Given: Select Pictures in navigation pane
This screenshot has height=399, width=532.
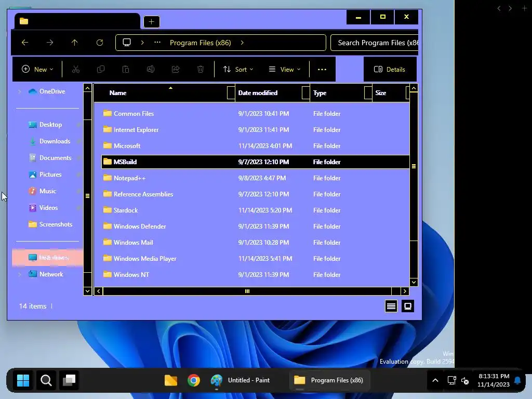Looking at the screenshot, I should 50,175.
